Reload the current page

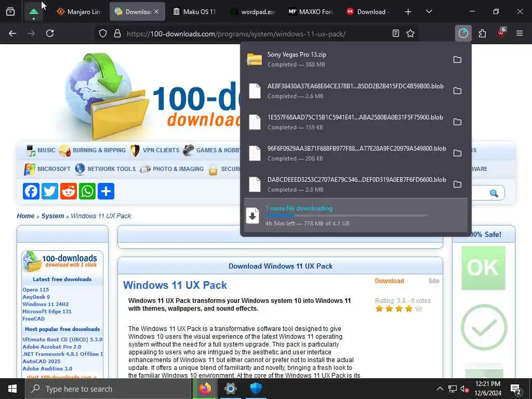click(50, 33)
